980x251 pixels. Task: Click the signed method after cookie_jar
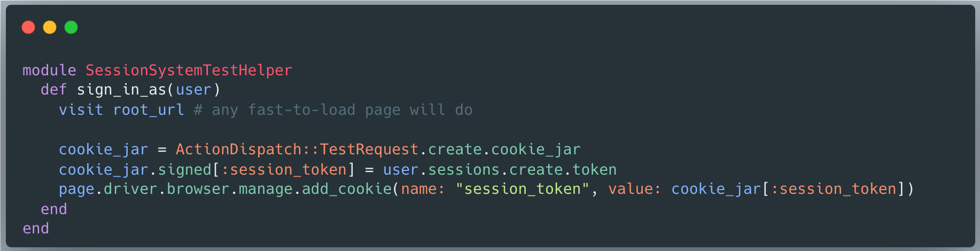coord(184,170)
